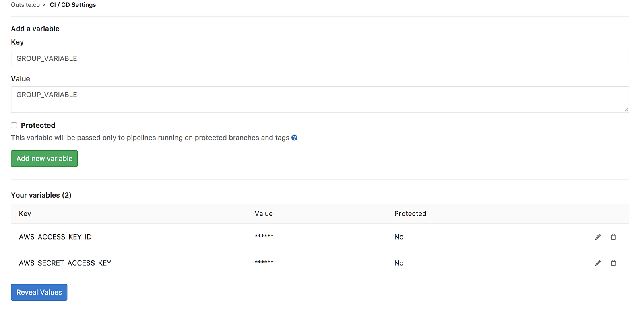The height and width of the screenshot is (316, 644).
Task: Click the Reveal Values button
Action: point(39,292)
